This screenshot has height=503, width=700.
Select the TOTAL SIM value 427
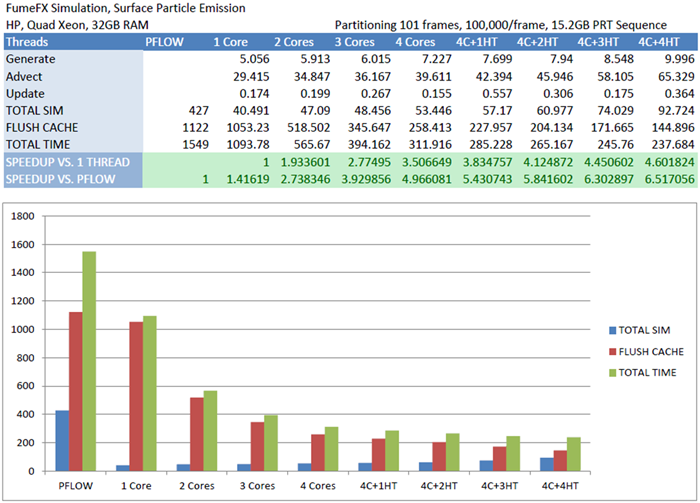tap(199, 111)
